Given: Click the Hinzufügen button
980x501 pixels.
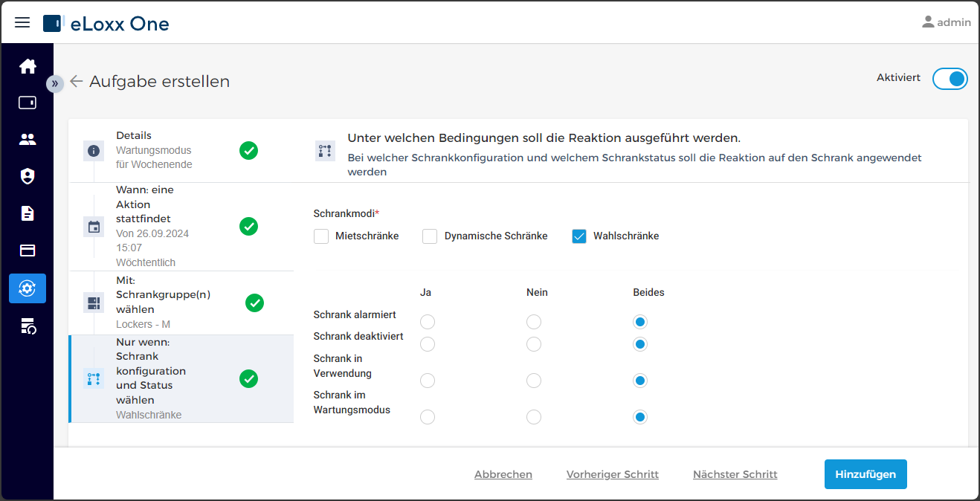Looking at the screenshot, I should click(x=865, y=474).
